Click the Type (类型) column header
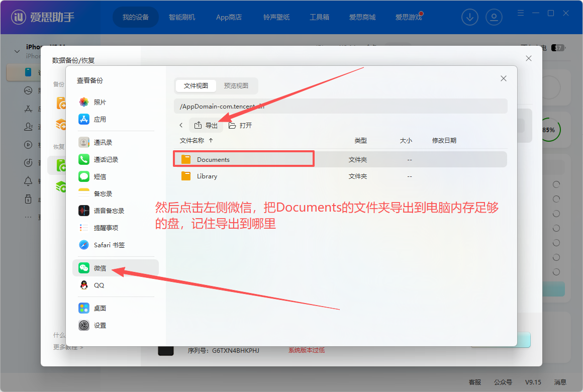The height and width of the screenshot is (392, 583). [361, 141]
